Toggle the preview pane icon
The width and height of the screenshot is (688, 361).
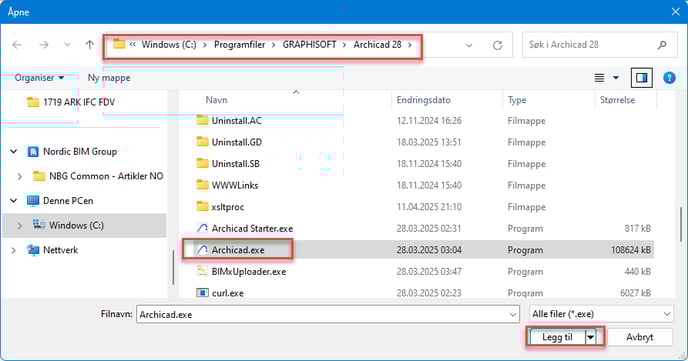pyautogui.click(x=641, y=78)
